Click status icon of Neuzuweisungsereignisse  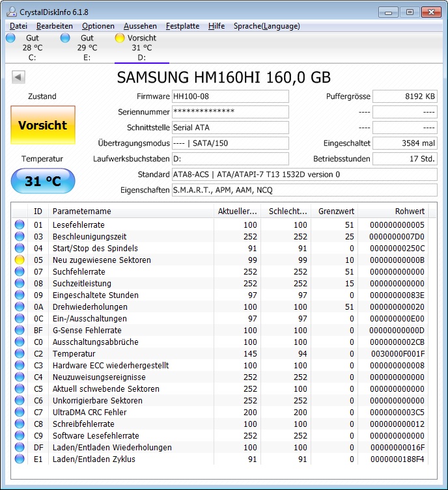click(x=20, y=377)
